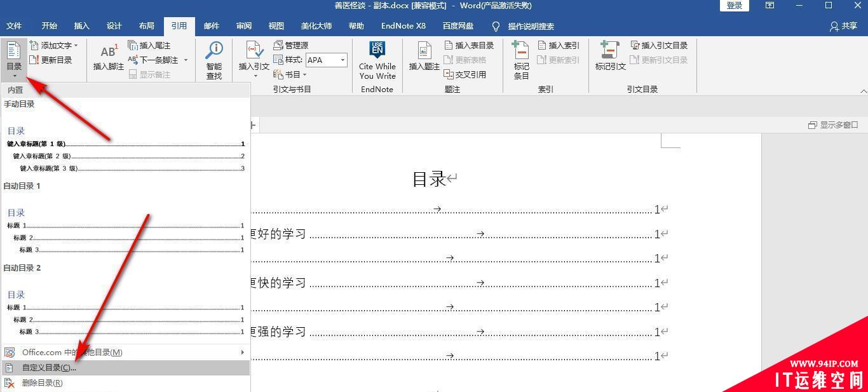
Task: Collapse the ribbon with the chevron
Action: 863,91
